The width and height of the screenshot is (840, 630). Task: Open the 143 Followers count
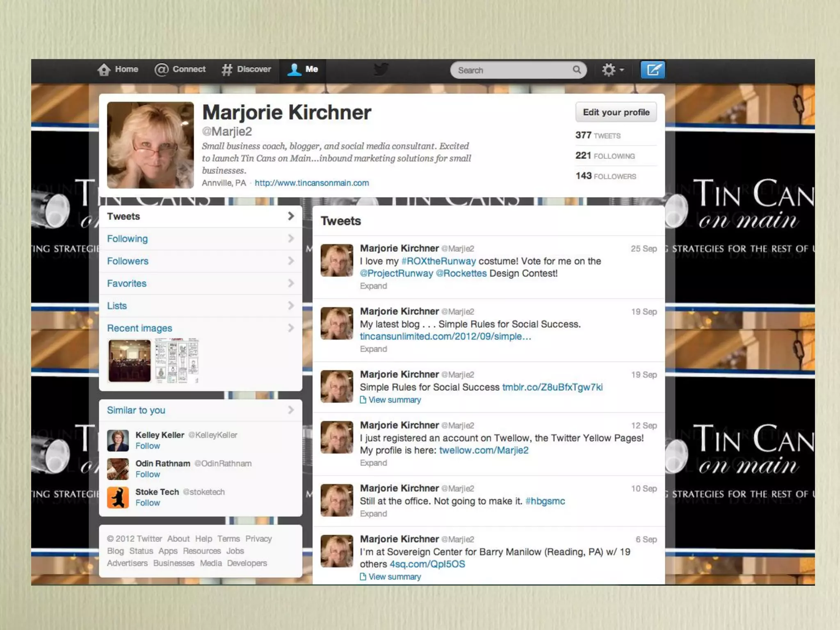605,176
